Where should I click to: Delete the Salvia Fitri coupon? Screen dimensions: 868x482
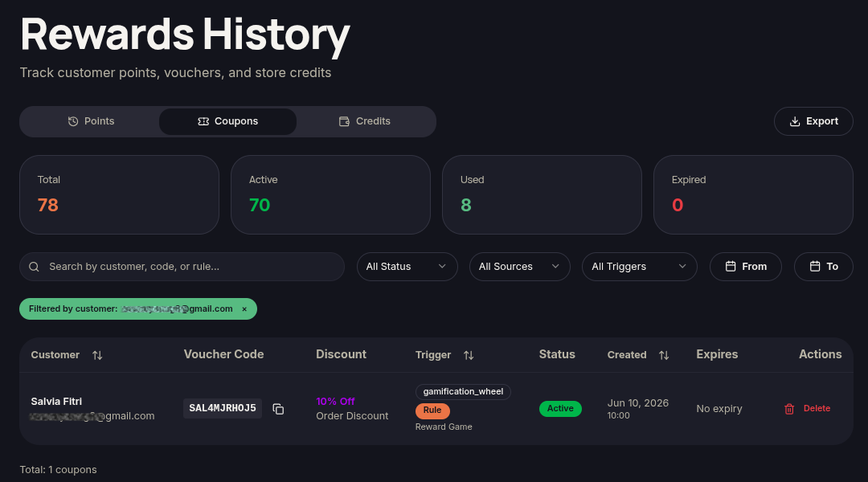(x=807, y=408)
